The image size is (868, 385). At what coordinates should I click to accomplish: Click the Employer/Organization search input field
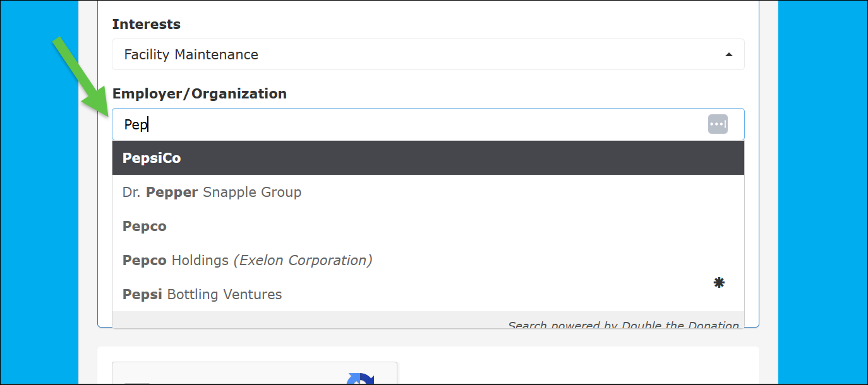click(428, 124)
